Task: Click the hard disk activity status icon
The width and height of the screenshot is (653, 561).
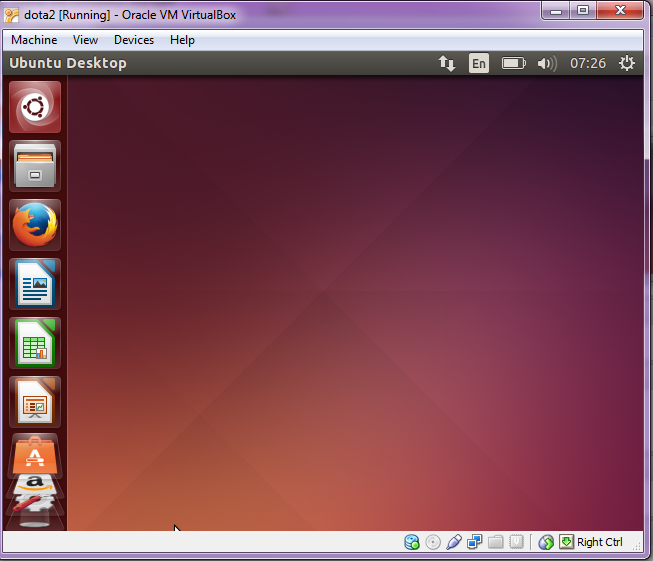Action: click(x=412, y=542)
